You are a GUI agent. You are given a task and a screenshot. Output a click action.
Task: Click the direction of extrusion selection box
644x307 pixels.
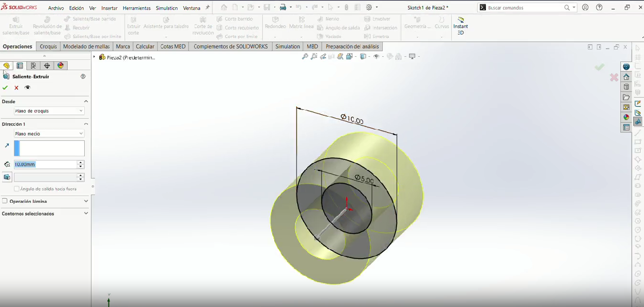click(49, 148)
